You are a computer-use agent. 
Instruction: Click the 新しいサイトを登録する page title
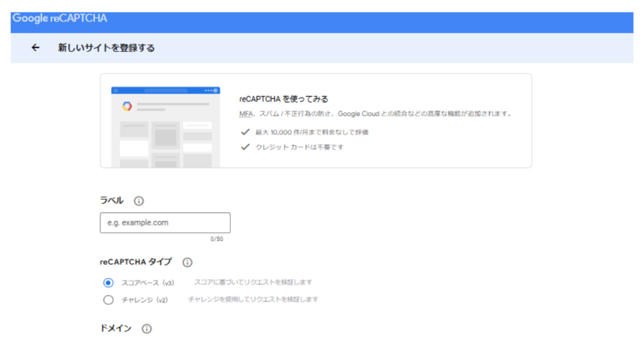(x=106, y=48)
